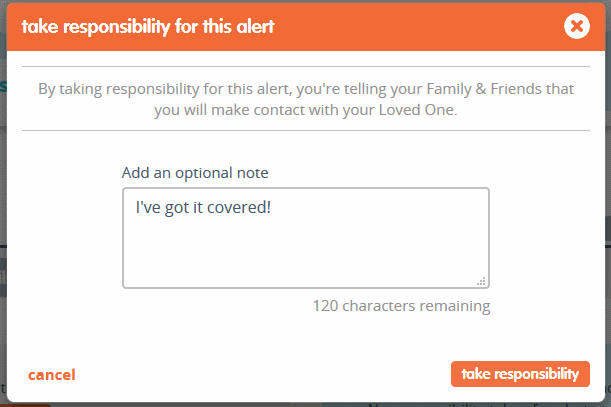The image size is (611, 407).
Task: Close the take responsibility dialog with the X icon
Action: [x=577, y=26]
